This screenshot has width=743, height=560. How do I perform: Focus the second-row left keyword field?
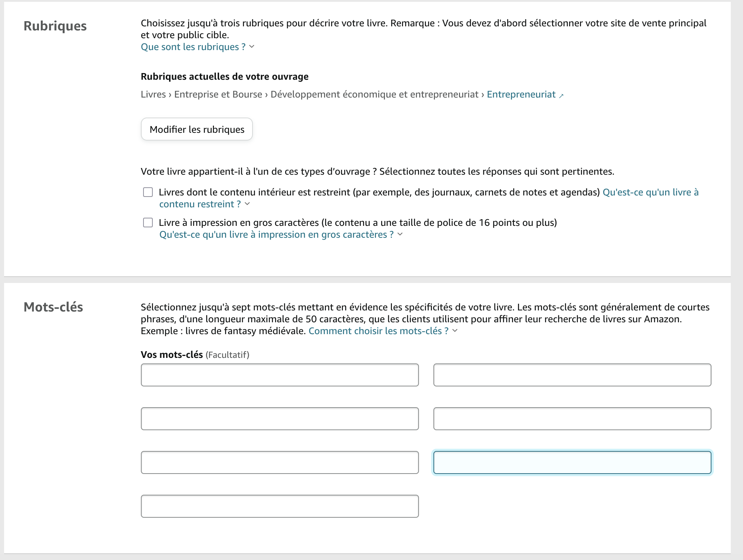coord(280,419)
